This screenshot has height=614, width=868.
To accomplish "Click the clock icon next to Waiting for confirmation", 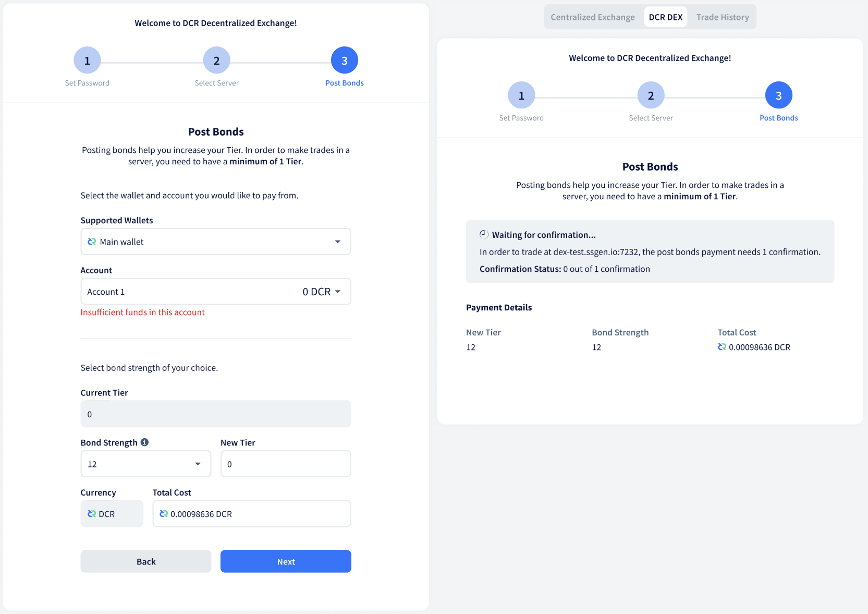I will coord(484,234).
